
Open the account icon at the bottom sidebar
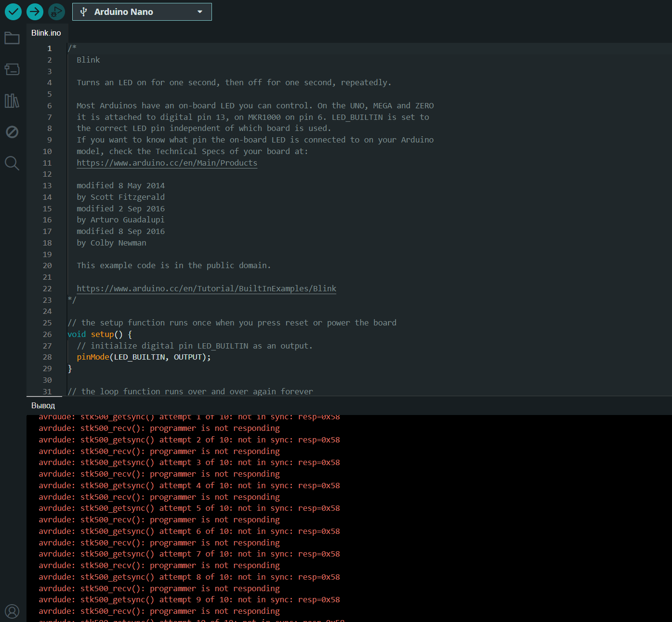(12, 611)
